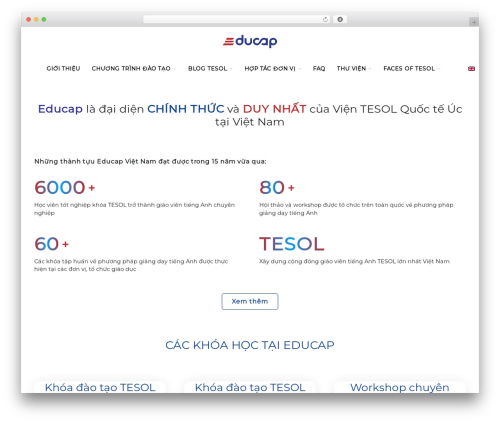Image resolution: width=500 pixels, height=423 pixels.
Task: Open CHƯƠNG TRÌNH ĐÀO TẠO menu
Action: pos(131,69)
